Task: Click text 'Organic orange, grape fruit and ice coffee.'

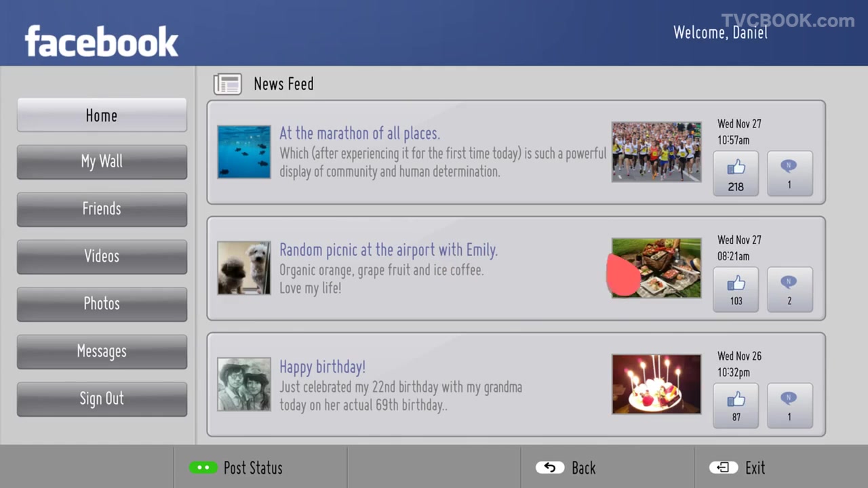Action: point(382,270)
